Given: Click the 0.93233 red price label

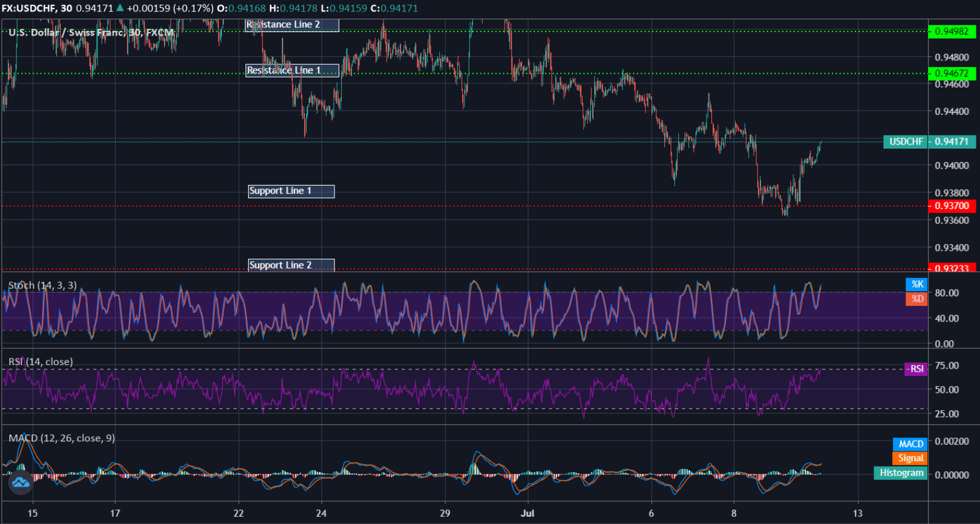Looking at the screenshot, I should point(952,268).
